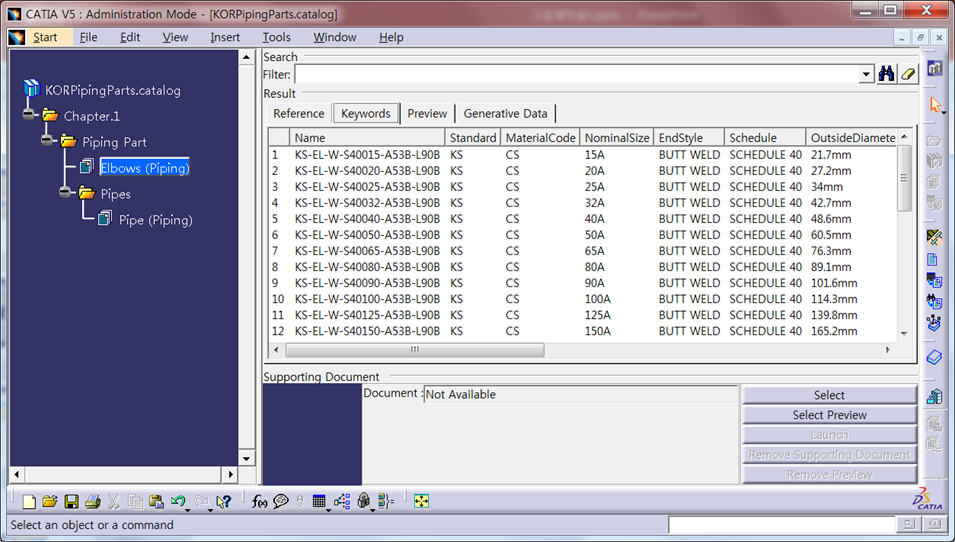The image size is (955, 542).
Task: Switch to the Reference tab
Action: coord(298,114)
